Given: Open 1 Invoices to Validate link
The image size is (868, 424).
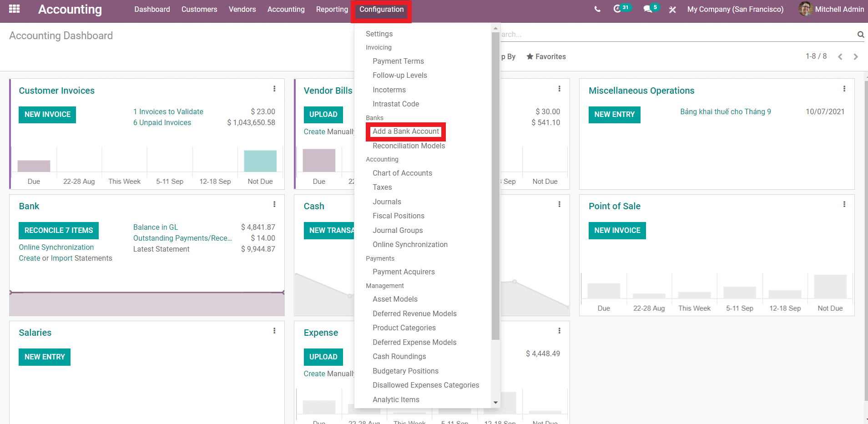Looking at the screenshot, I should (x=168, y=111).
